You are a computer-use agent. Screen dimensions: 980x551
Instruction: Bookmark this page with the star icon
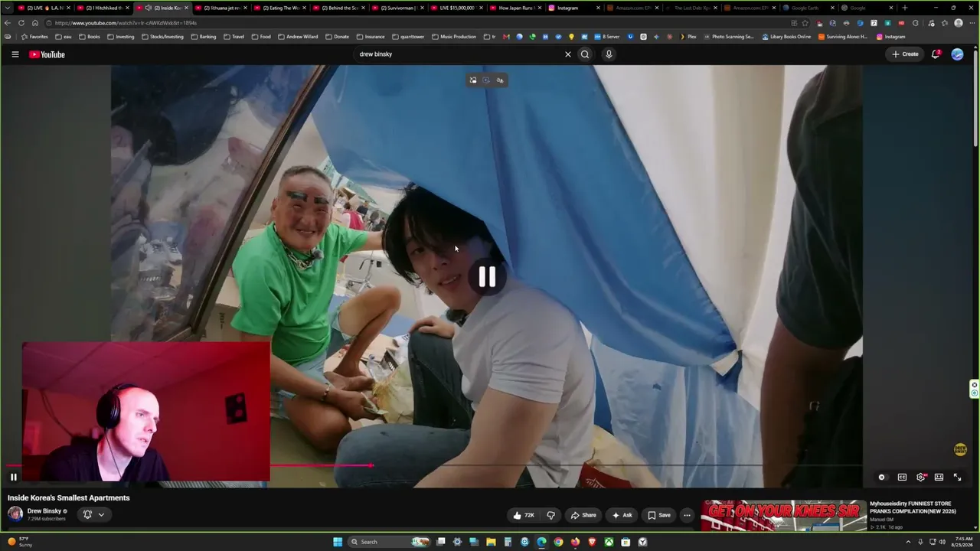coord(805,23)
